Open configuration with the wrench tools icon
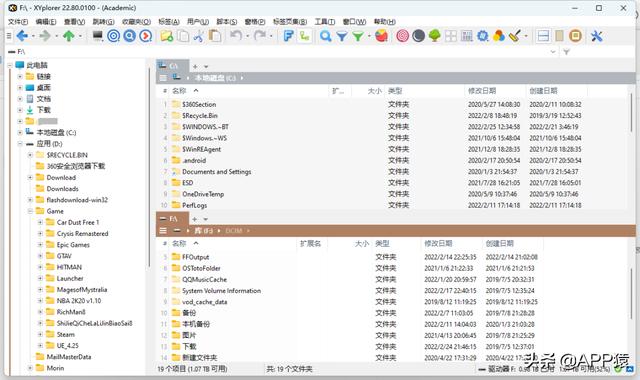Screen dimensions: 640x380 [x=596, y=36]
